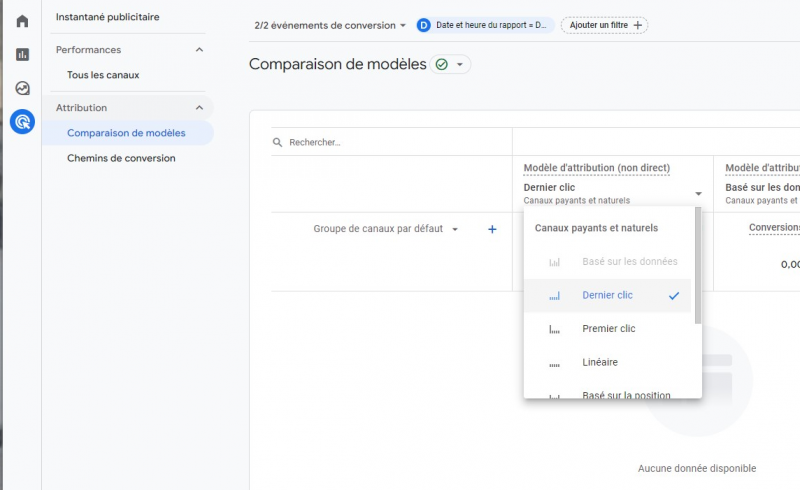Click Modèle d'attribution (non direct) header
The image size is (800, 490).
click(597, 168)
